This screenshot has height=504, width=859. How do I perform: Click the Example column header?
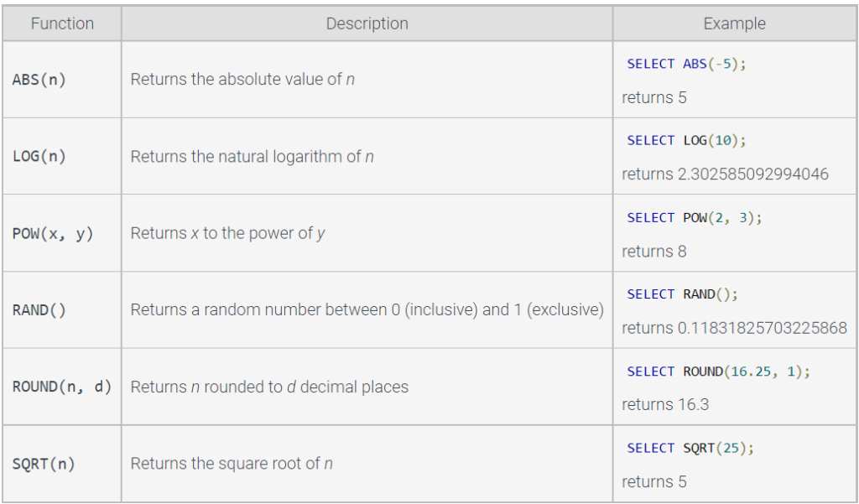734,23
